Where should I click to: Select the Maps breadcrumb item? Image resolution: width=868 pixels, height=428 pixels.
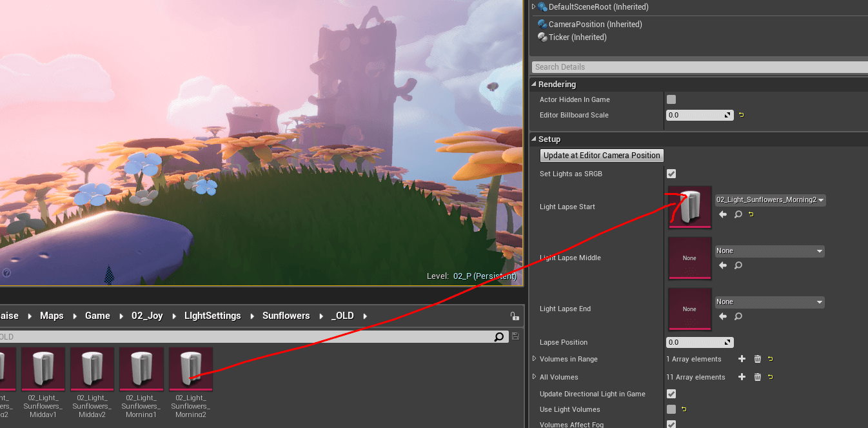(x=52, y=316)
